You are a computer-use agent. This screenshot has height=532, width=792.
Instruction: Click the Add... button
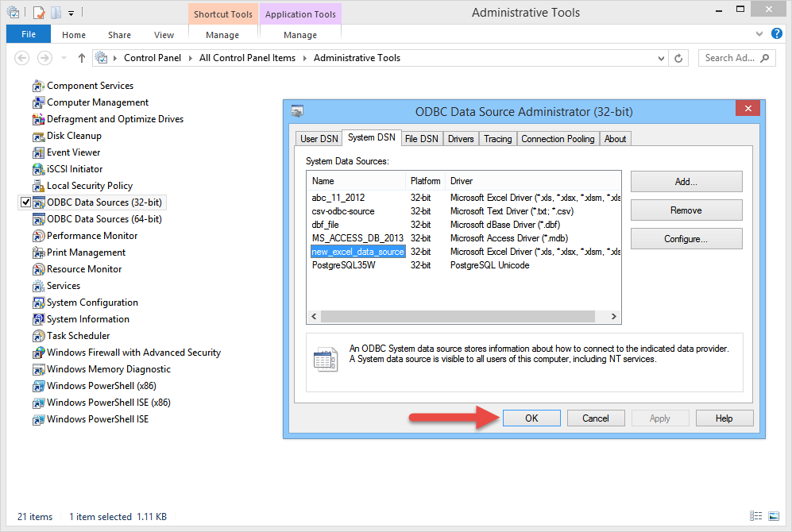pyautogui.click(x=686, y=182)
